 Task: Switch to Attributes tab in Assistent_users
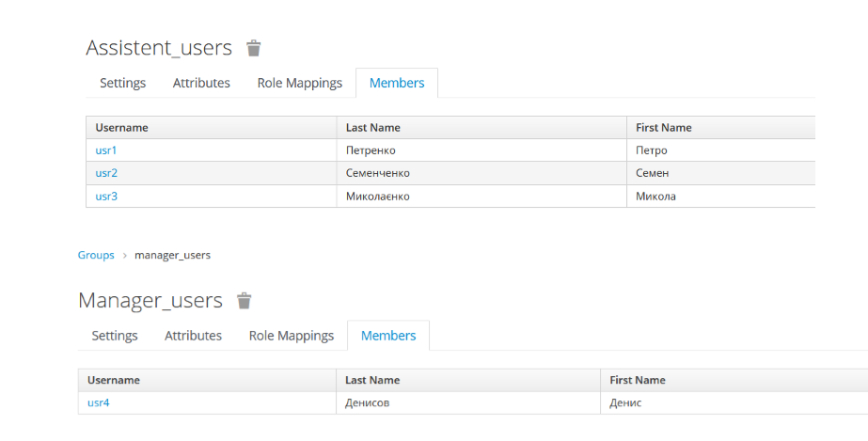(201, 83)
